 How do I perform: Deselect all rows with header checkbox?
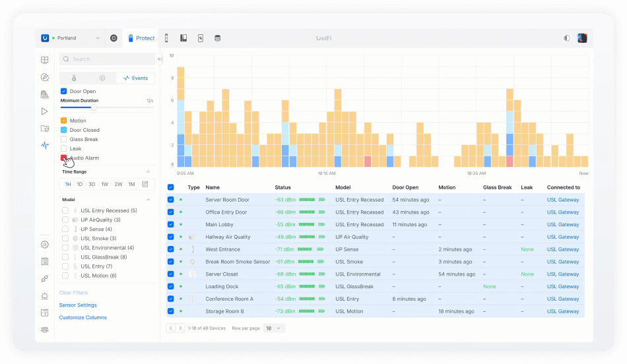(171, 187)
